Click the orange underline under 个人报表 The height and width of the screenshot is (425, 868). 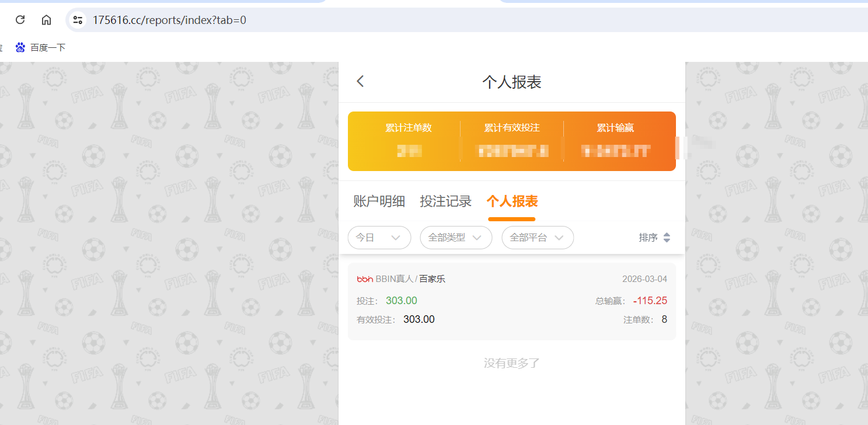click(511, 219)
